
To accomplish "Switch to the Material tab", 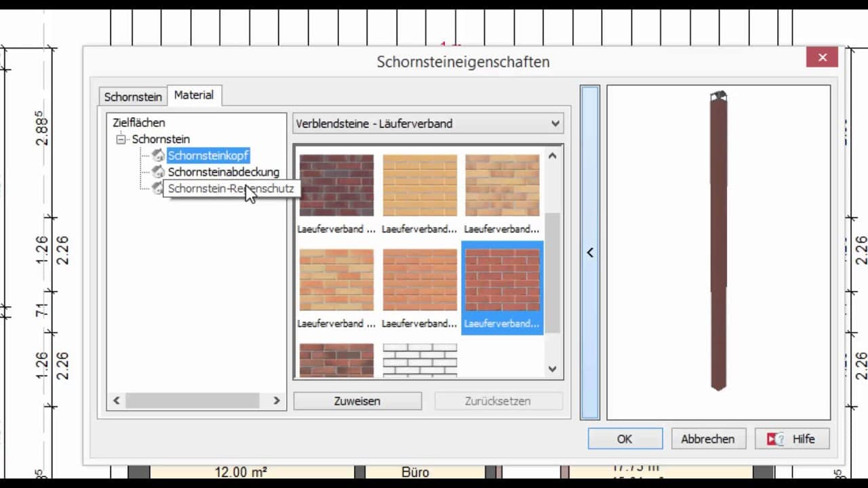I will click(x=194, y=95).
